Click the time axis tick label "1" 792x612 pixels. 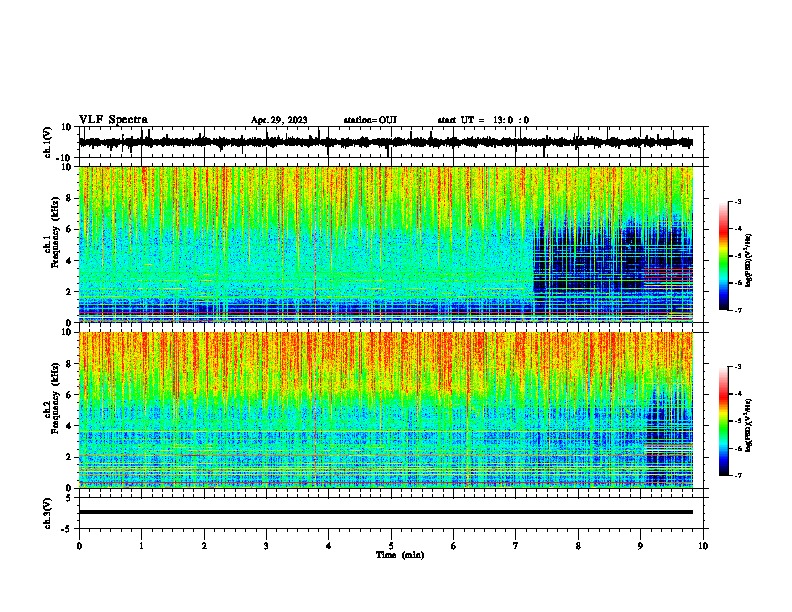(141, 546)
